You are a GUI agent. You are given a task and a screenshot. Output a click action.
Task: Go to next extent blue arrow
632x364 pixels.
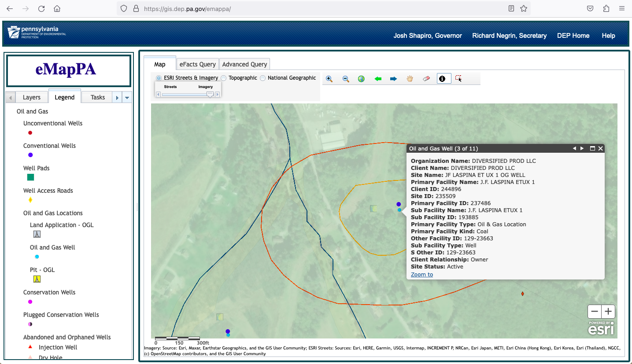click(x=393, y=79)
